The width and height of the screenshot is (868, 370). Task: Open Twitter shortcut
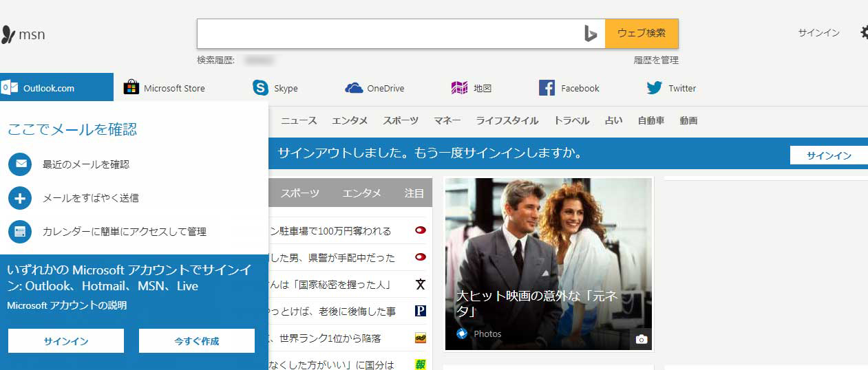coord(671,88)
